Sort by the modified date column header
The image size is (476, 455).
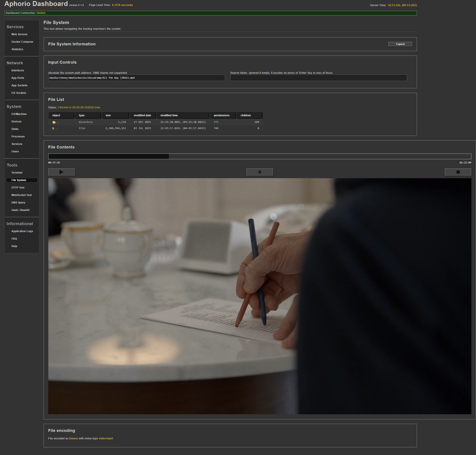click(143, 115)
